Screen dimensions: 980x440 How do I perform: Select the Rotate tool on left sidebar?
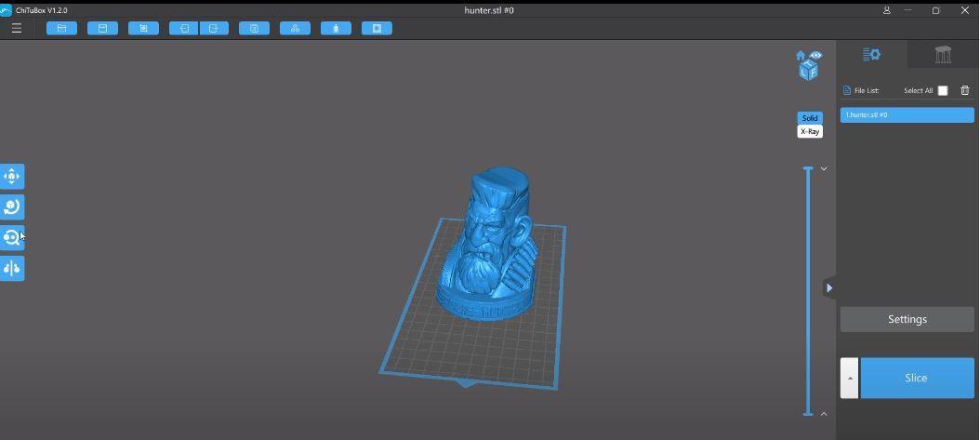[x=12, y=207]
